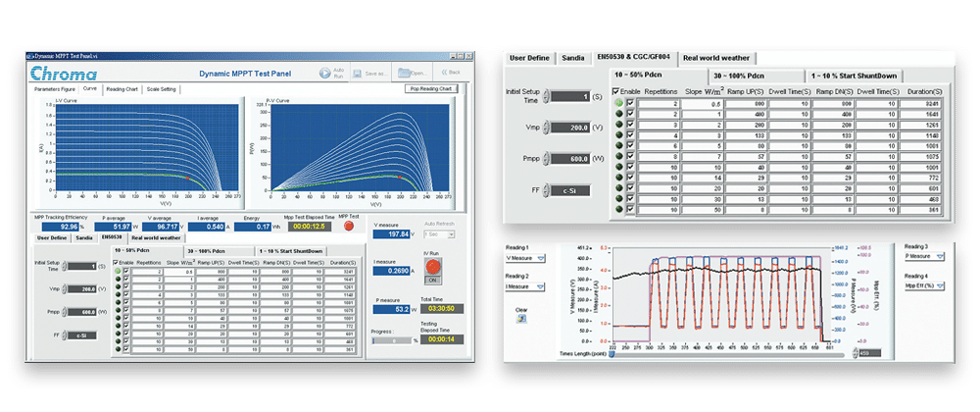Click the V measure 197.84 readout
The image size is (980, 412).
pyautogui.click(x=391, y=233)
